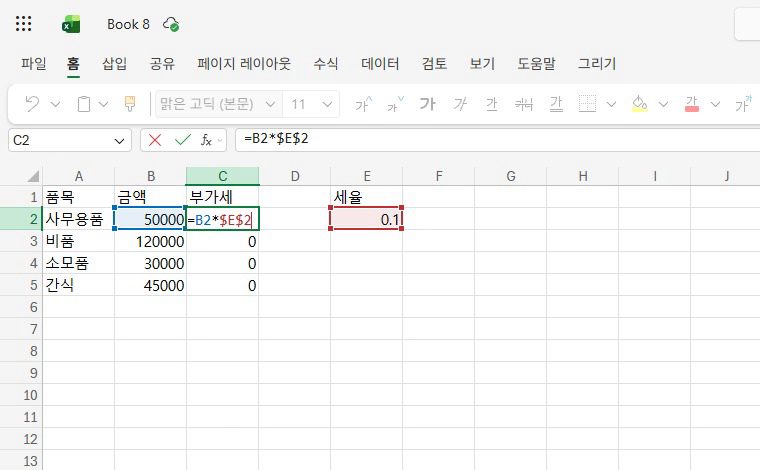
Task: Switch to the 수식 tab
Action: tap(326, 63)
